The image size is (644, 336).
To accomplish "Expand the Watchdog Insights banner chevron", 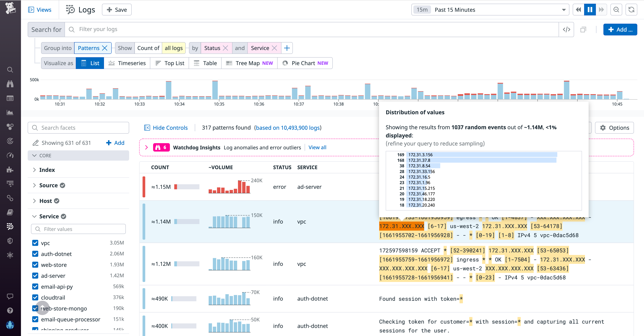I will (x=147, y=147).
